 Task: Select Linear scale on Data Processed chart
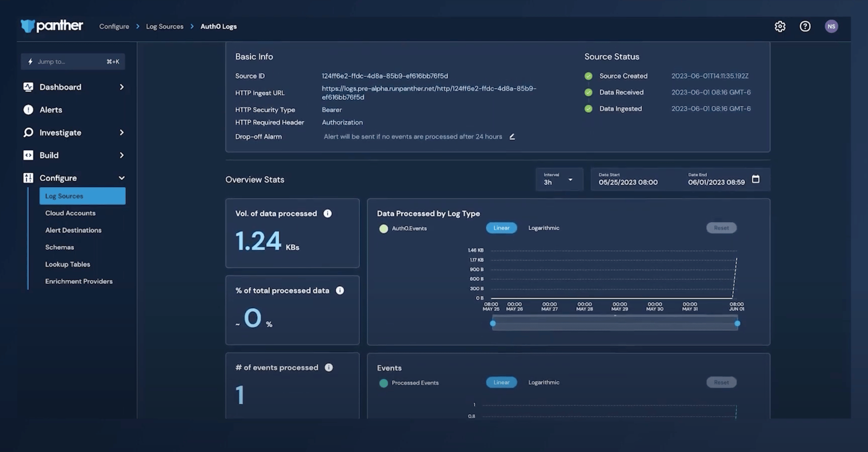[x=501, y=228]
